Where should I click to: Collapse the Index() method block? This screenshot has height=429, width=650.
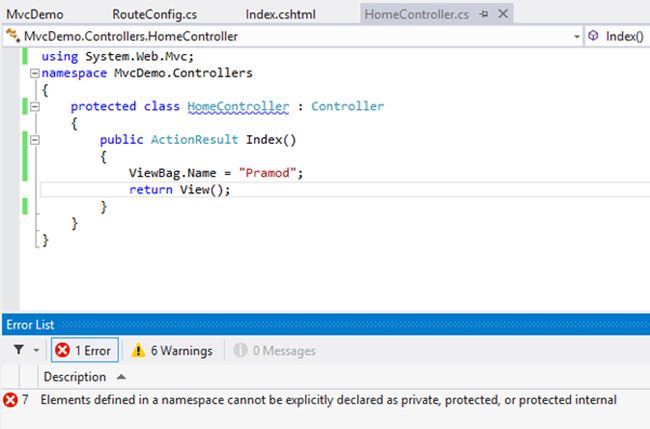[x=35, y=140]
